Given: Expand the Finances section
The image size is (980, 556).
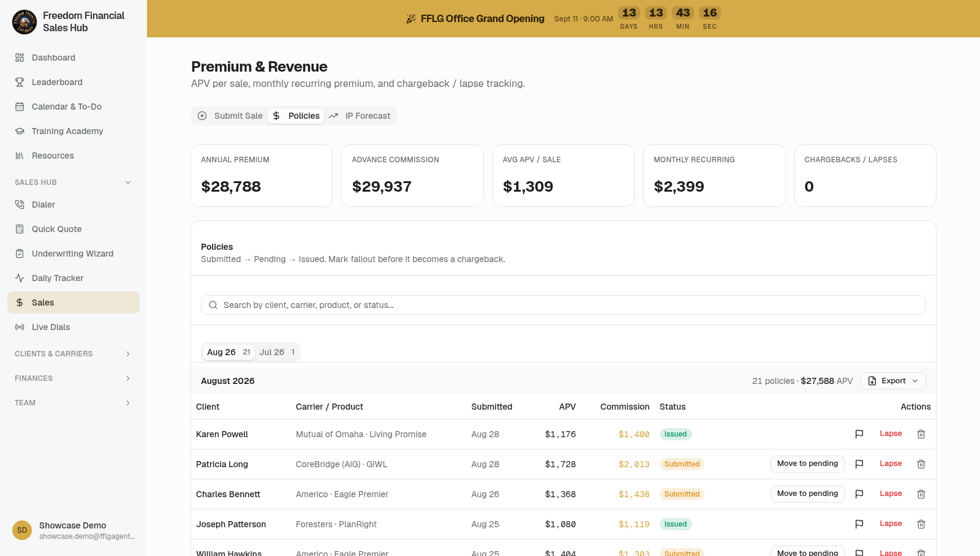Looking at the screenshot, I should pos(73,378).
